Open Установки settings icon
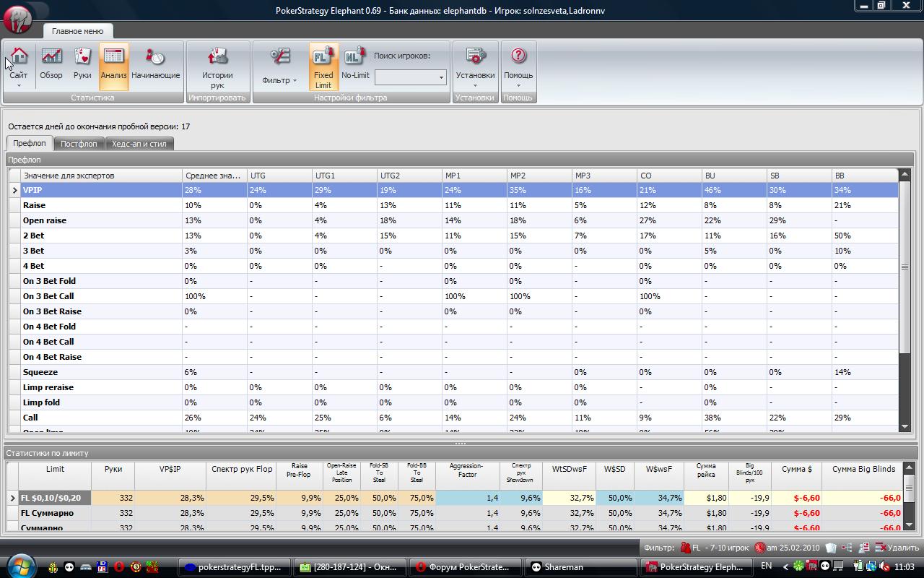The image size is (924, 578). (x=475, y=56)
